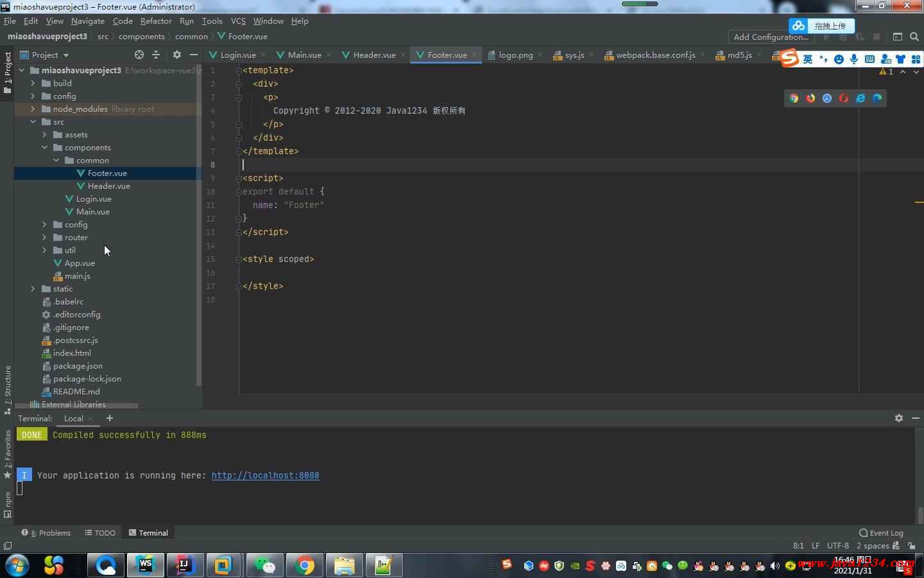The image size is (924, 578).
Task: Open the Firefox browser preview icon in editor
Action: pos(810,98)
